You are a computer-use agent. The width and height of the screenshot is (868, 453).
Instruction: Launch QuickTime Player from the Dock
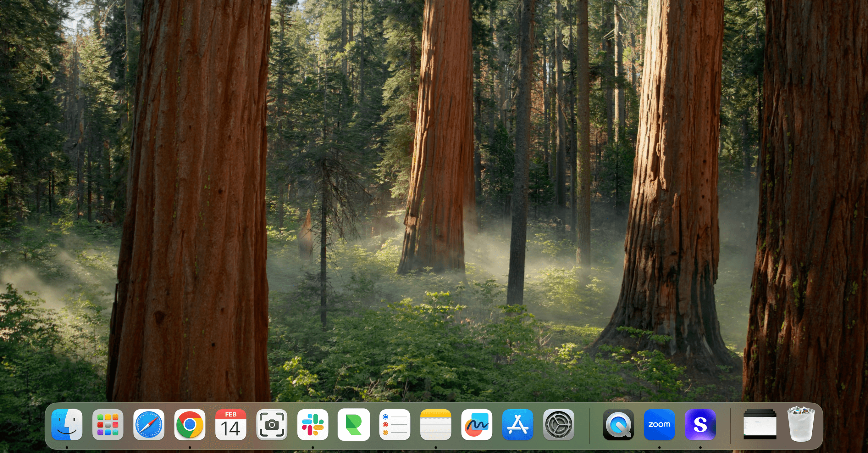click(x=618, y=425)
